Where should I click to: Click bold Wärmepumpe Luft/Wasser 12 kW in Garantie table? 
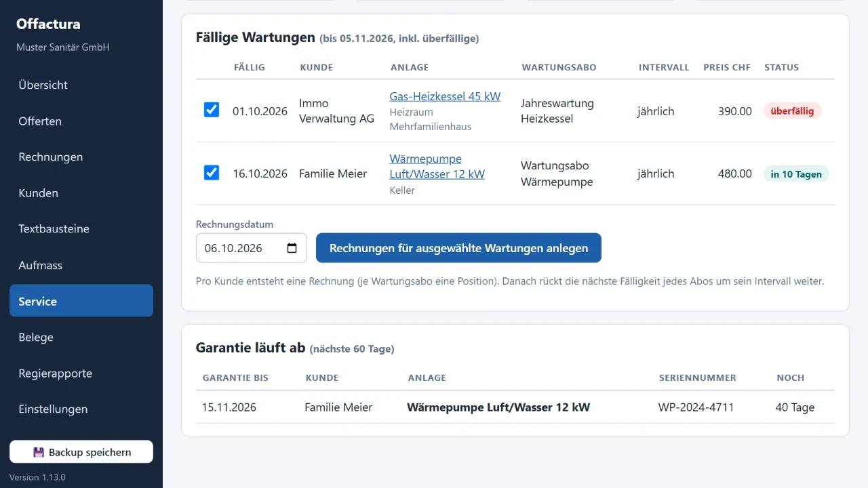click(498, 407)
